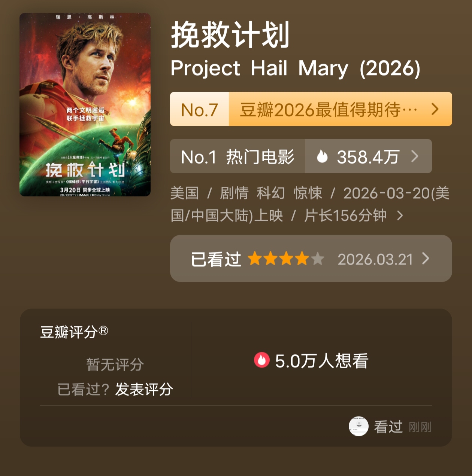This screenshot has height=476, width=472.
Task: Click the third orange rating star
Action: coord(286,259)
